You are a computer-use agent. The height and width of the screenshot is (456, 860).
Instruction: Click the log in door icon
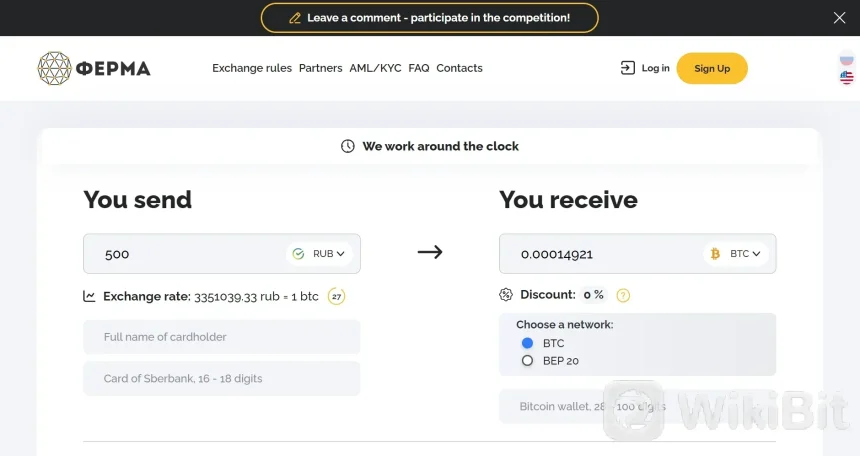(x=627, y=68)
